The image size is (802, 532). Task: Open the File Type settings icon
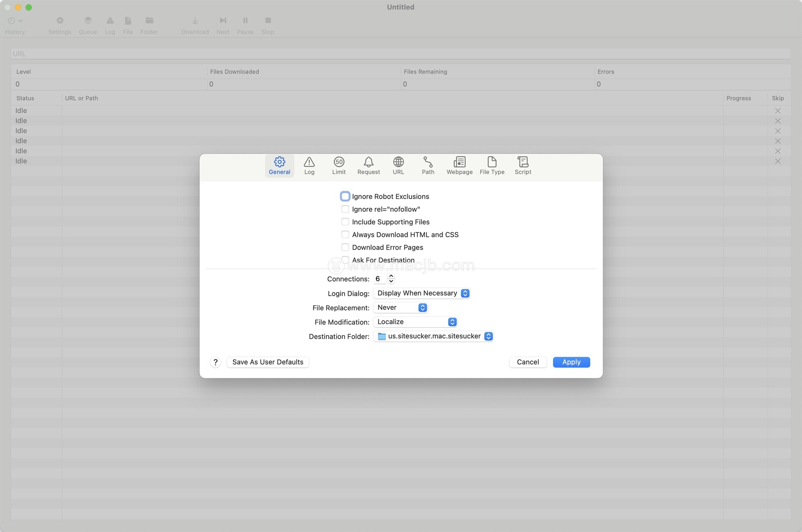pos(492,165)
